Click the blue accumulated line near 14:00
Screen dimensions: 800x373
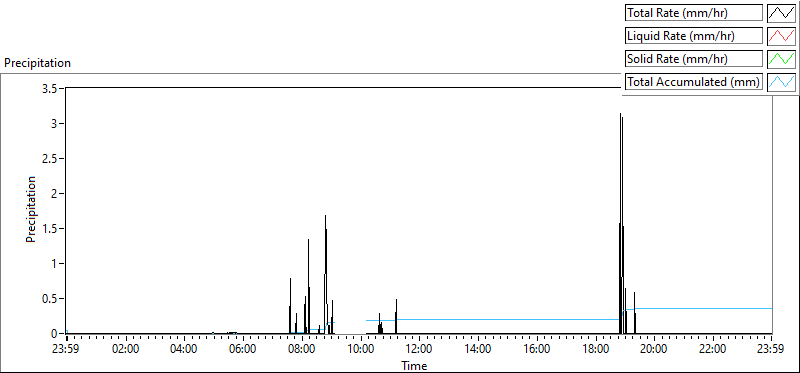[478, 319]
